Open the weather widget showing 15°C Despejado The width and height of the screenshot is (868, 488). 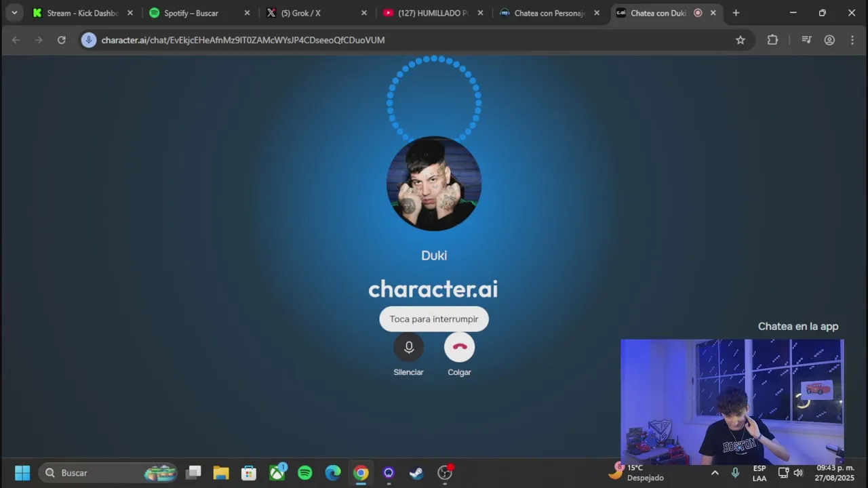point(637,472)
